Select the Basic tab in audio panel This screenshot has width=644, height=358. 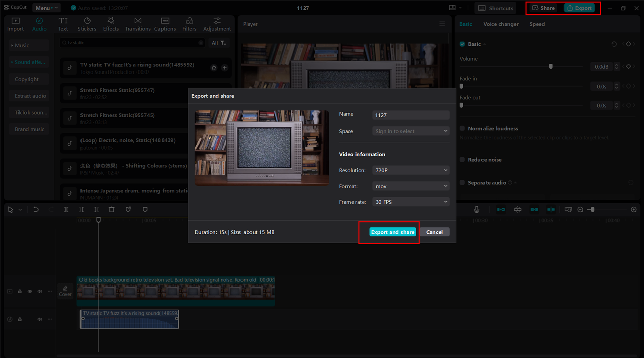pos(466,24)
